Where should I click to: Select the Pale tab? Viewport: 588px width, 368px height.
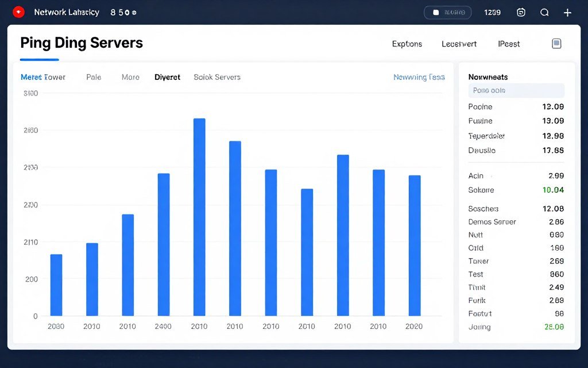pyautogui.click(x=94, y=77)
